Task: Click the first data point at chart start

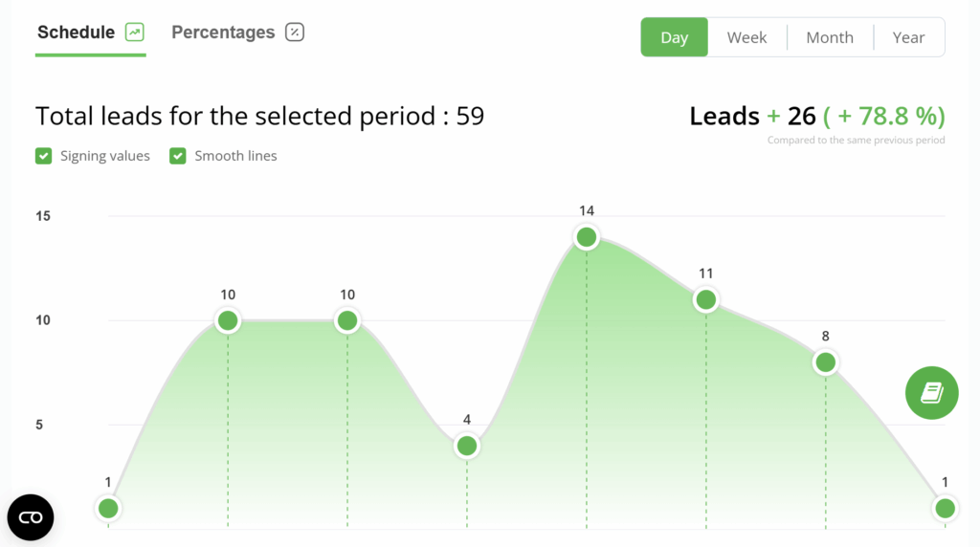Action: point(108,509)
